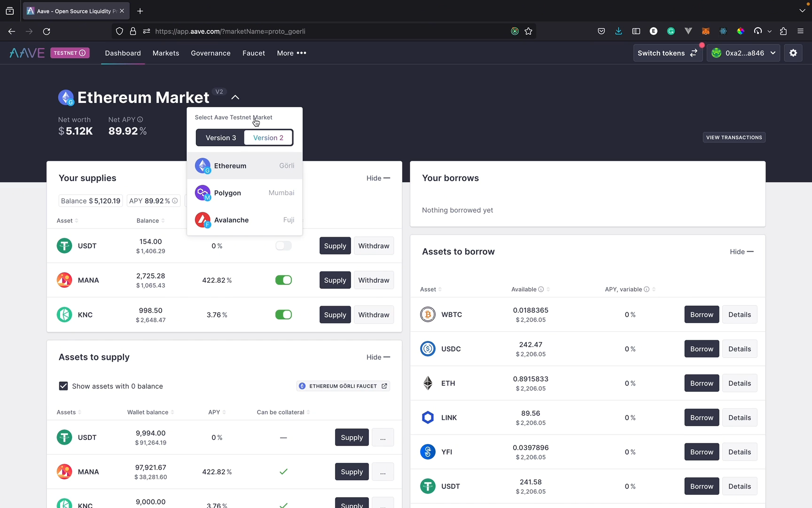The height and width of the screenshot is (508, 812).
Task: Click the AAVE logo
Action: [x=27, y=53]
